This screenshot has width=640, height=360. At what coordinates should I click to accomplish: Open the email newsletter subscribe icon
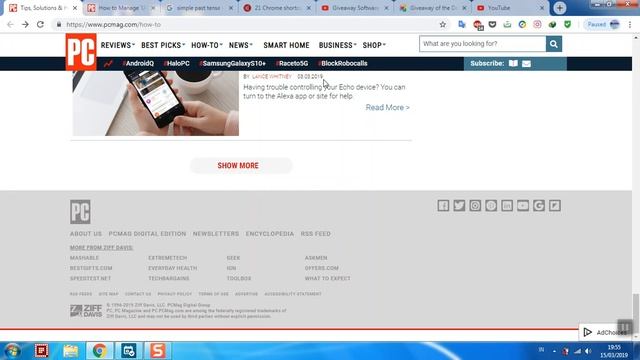coord(527,63)
